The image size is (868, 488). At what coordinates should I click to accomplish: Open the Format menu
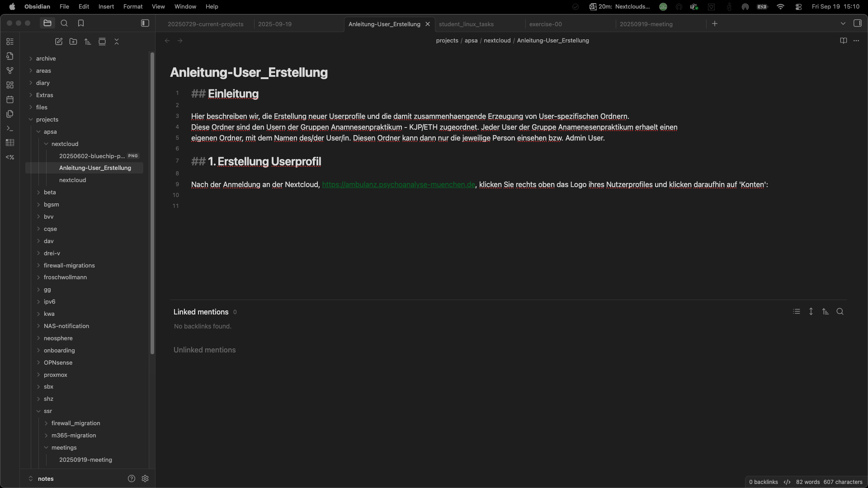pyautogui.click(x=133, y=7)
